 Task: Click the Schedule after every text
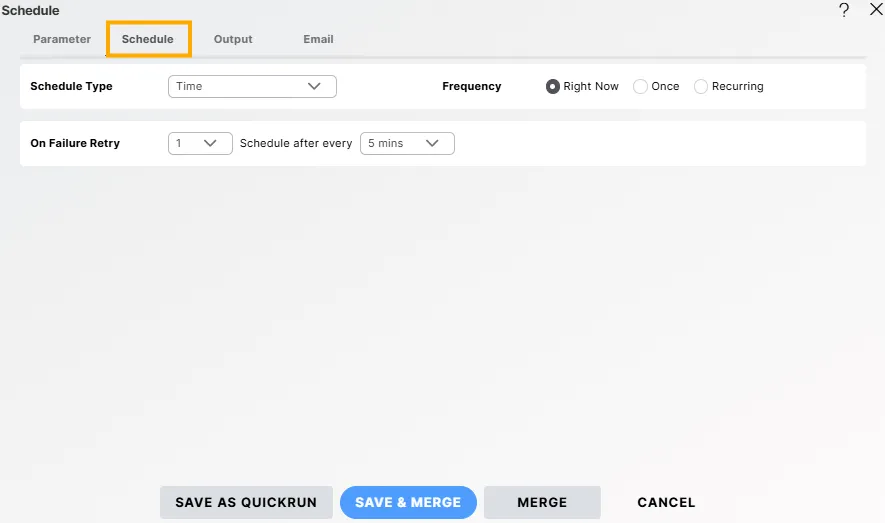[x=296, y=143]
